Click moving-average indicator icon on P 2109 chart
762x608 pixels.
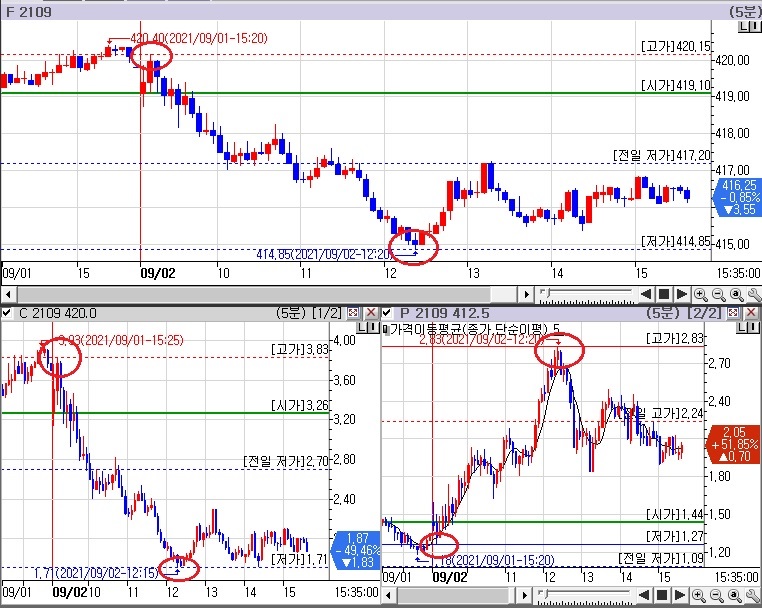385,330
